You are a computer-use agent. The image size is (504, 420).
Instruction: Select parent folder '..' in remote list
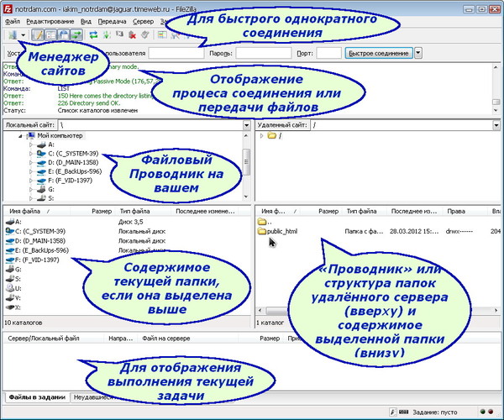265,222
